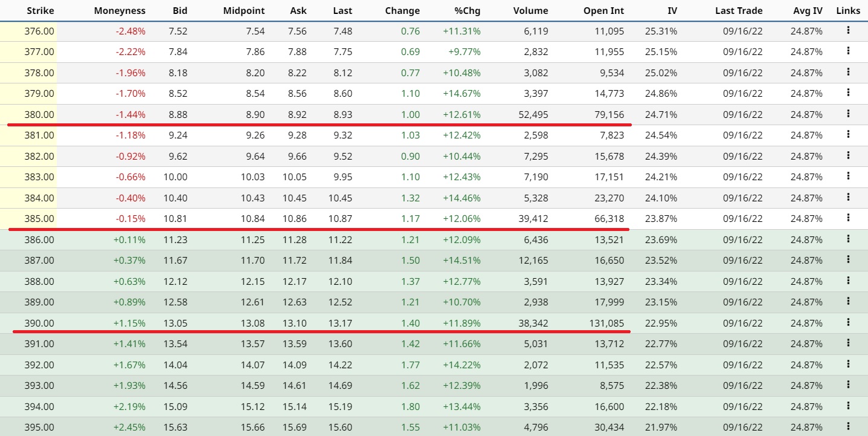This screenshot has height=436, width=868.
Task: Open links menu for strike 378.00
Action: [x=848, y=72]
